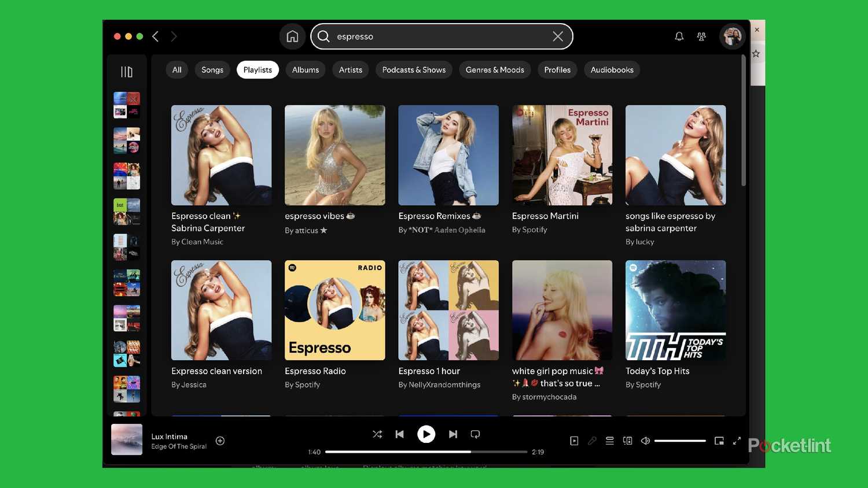The height and width of the screenshot is (488, 868).
Task: Open the profile avatar menu
Action: [x=732, y=36]
